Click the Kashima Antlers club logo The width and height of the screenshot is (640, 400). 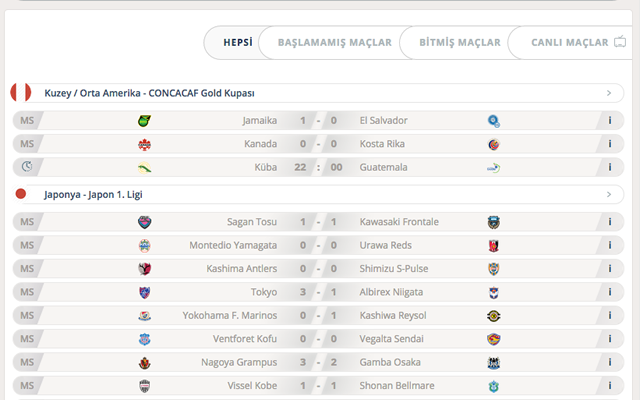[144, 268]
